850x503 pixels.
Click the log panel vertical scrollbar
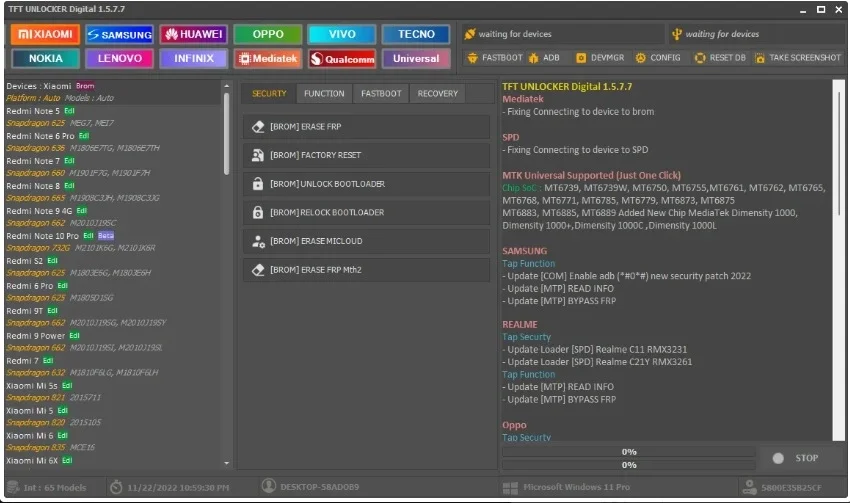(839, 260)
